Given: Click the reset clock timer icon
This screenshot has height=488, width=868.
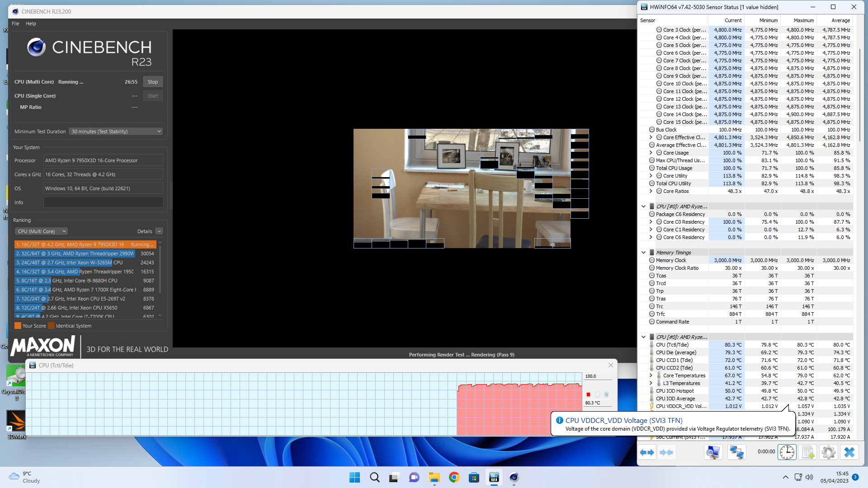Looking at the screenshot, I should (x=787, y=452).
